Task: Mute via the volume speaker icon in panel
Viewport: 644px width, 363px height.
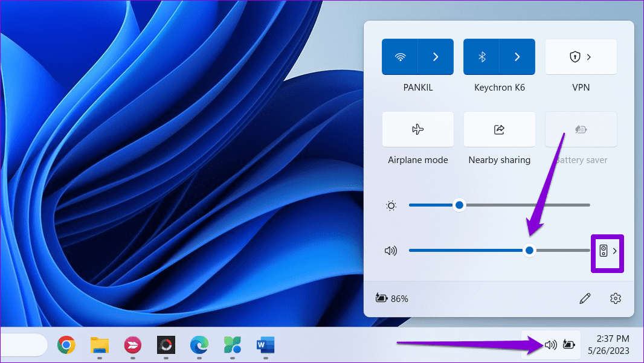Action: pos(391,251)
